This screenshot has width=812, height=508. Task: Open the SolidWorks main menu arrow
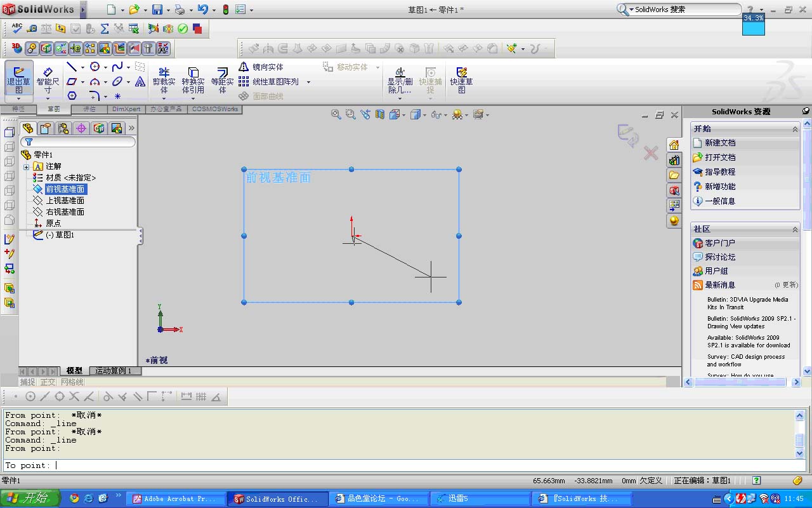click(83, 10)
